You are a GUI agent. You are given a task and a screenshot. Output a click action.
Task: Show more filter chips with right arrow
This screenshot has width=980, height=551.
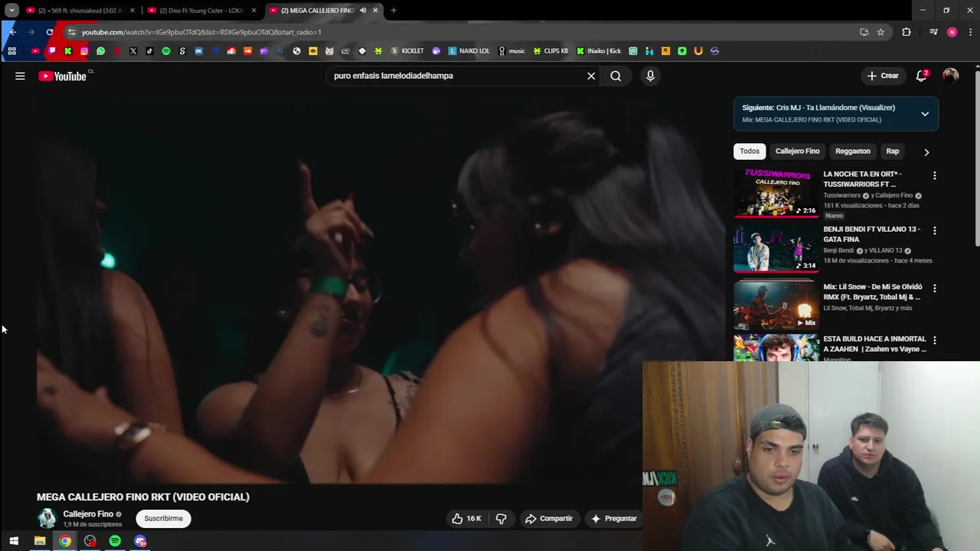click(926, 152)
